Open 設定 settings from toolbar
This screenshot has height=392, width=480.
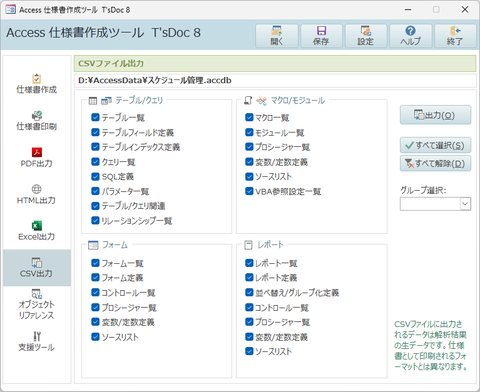[x=366, y=36]
